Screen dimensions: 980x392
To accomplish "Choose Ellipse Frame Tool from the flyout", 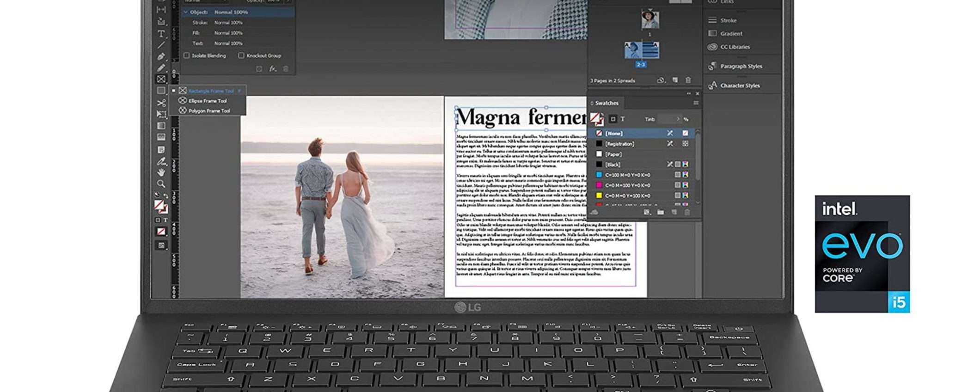I will click(x=208, y=101).
